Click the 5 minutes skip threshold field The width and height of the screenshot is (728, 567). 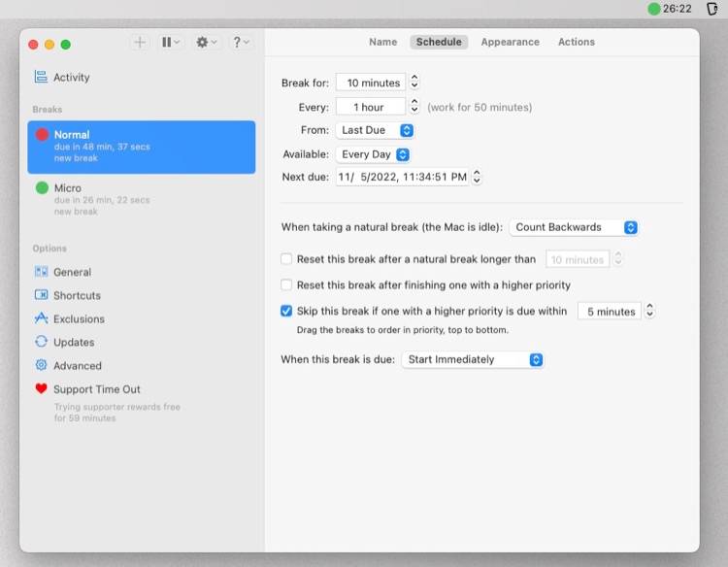[610, 311]
